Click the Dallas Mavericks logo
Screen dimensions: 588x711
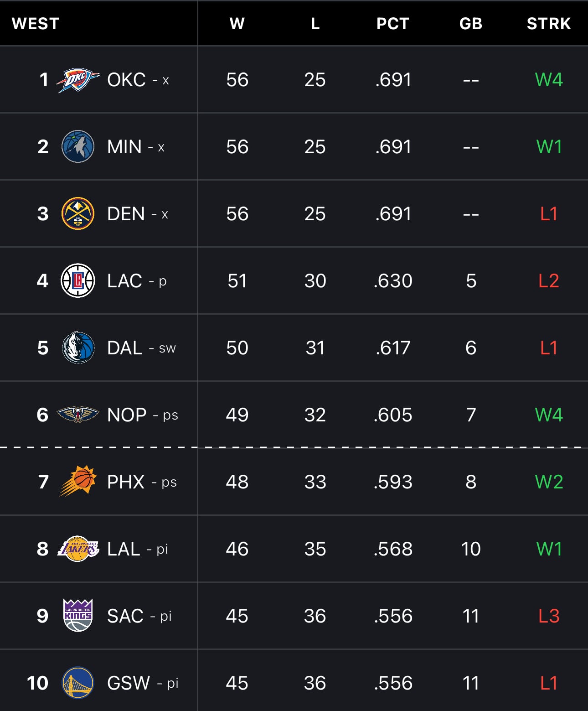pos(78,348)
